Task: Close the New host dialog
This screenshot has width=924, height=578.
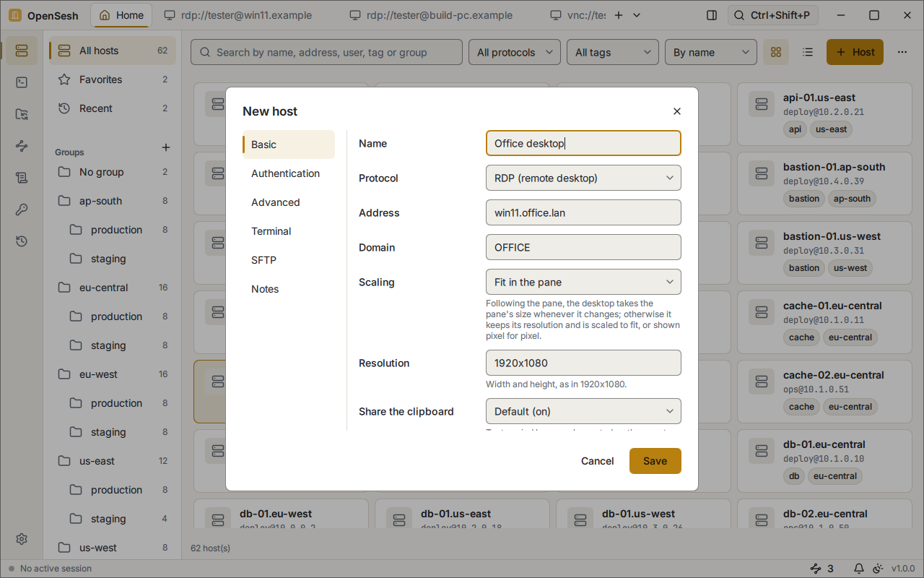Action: (676, 111)
